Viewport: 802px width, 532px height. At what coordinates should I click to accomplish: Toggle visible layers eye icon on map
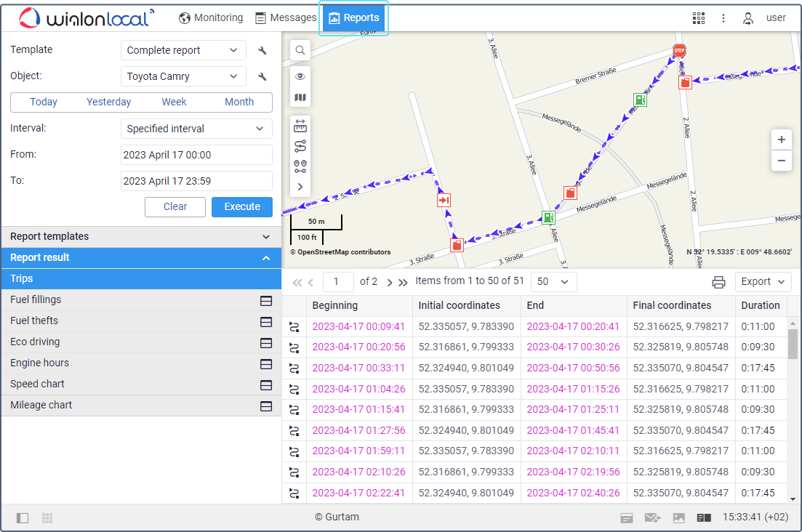coord(300,76)
